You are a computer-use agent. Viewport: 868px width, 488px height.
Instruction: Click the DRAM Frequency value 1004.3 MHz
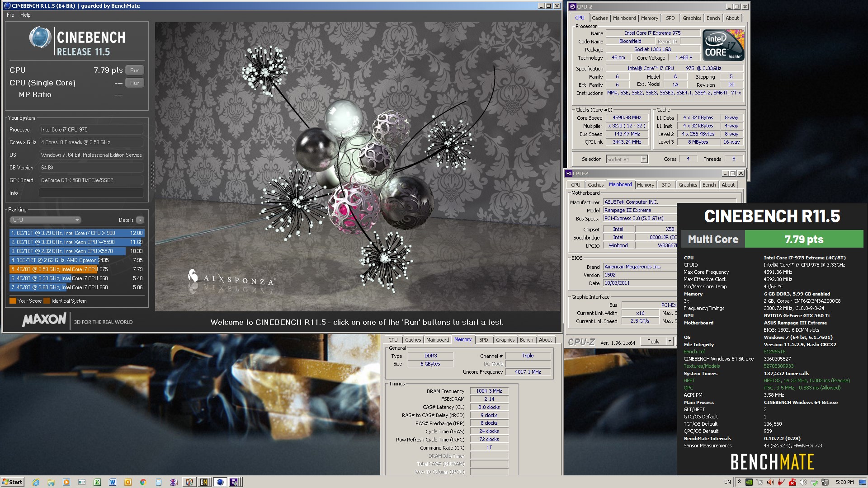tap(489, 391)
